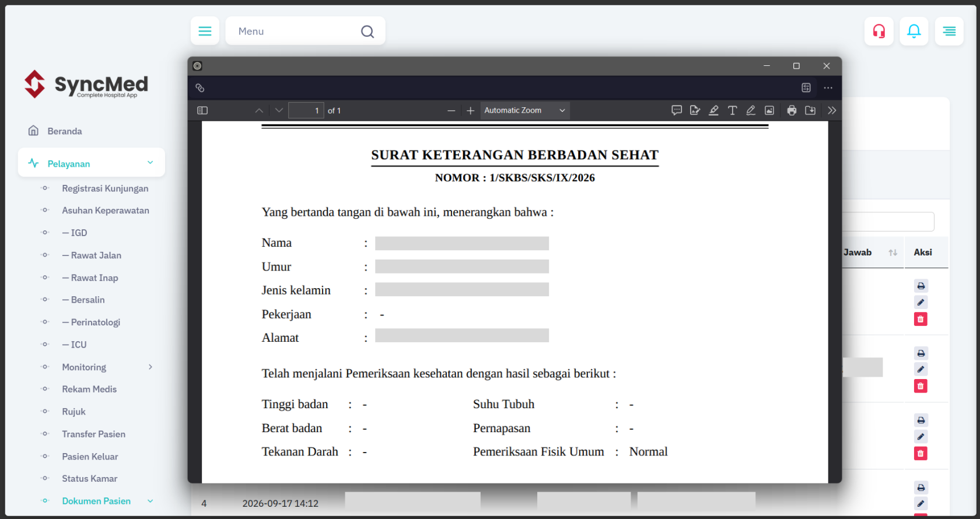This screenshot has height=519, width=980.
Task: Click the magnifier search icon in Menu box
Action: click(367, 31)
